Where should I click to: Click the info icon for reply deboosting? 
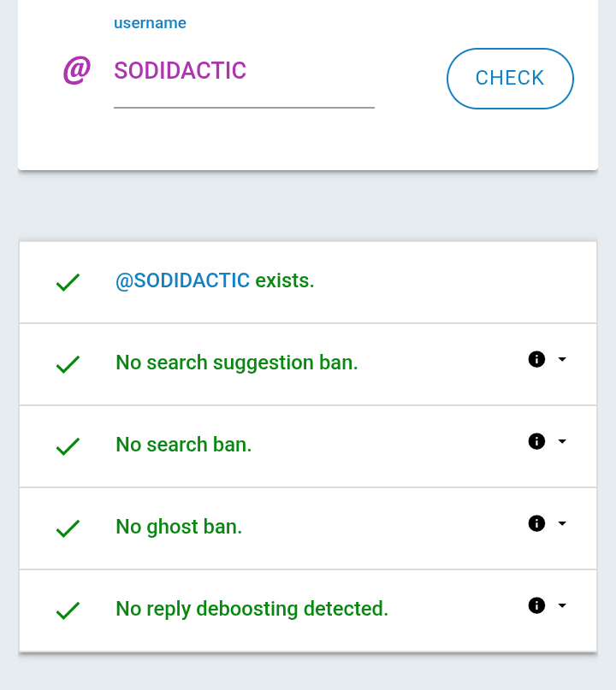pos(536,606)
